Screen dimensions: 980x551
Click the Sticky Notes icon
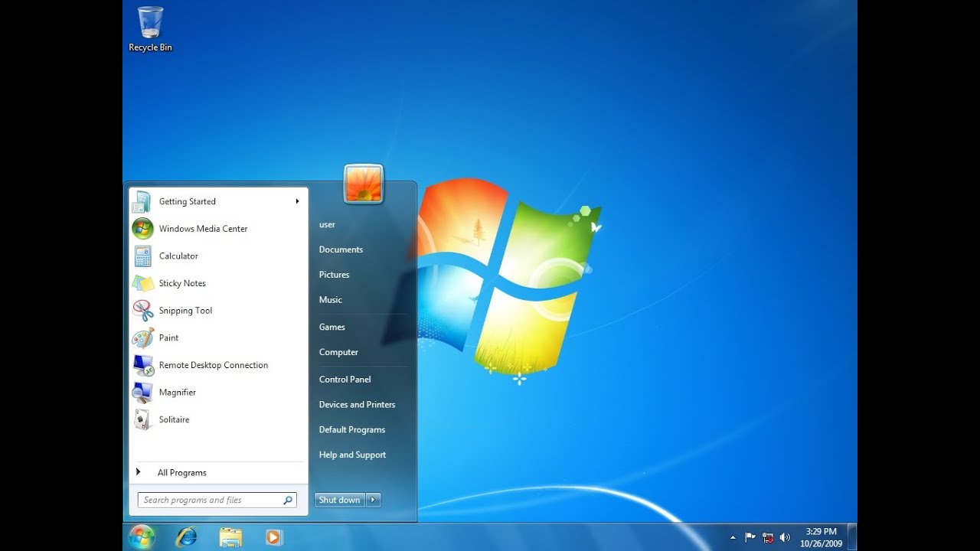pyautogui.click(x=142, y=283)
